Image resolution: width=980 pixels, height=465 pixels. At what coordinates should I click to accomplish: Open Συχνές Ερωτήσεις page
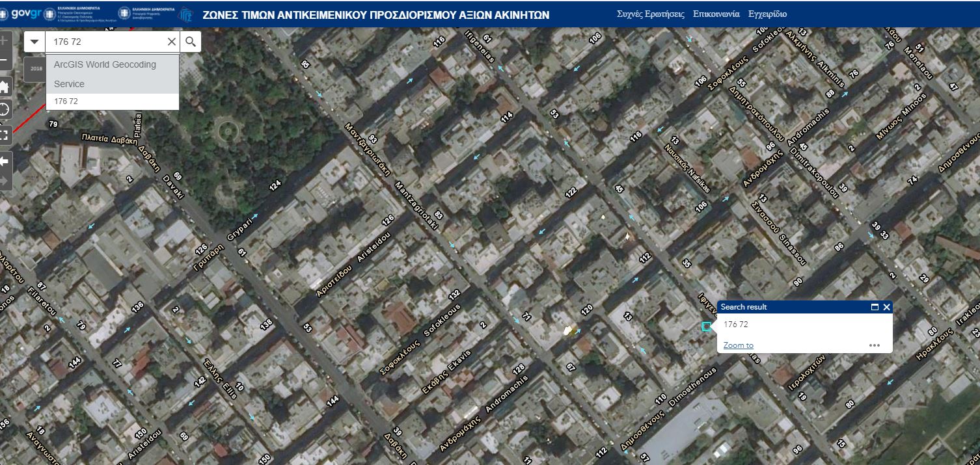coord(650,14)
